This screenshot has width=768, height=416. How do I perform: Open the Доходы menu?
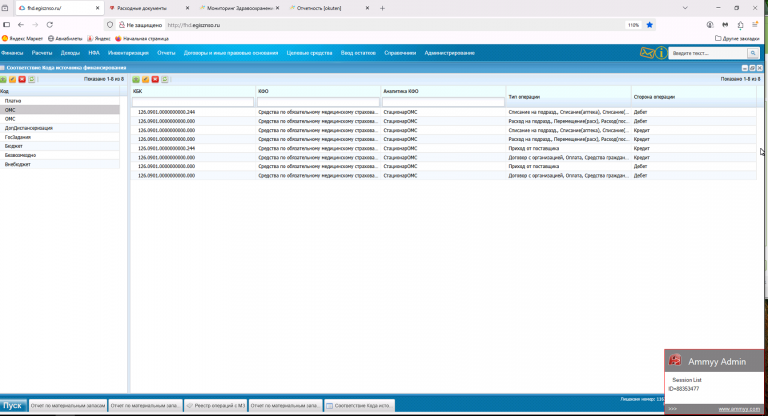coord(70,53)
